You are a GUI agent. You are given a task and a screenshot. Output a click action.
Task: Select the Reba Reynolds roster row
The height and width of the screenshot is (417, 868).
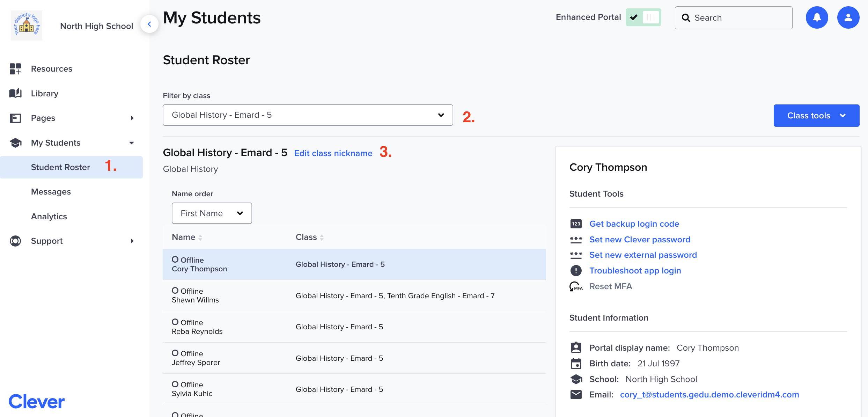coord(354,327)
